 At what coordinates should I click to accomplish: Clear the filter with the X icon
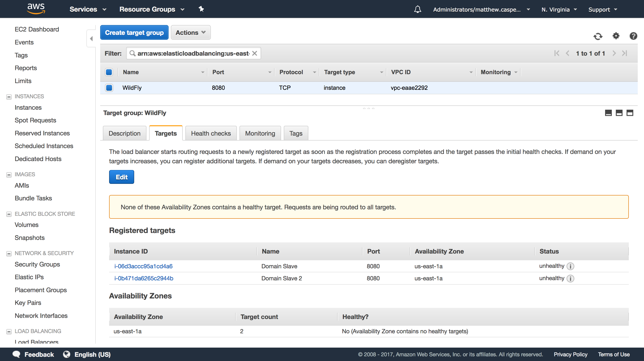[254, 53]
